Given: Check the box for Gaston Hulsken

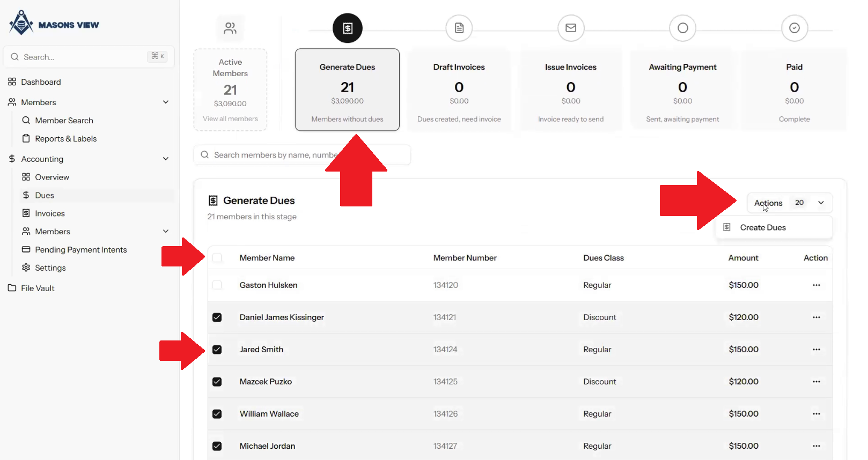Looking at the screenshot, I should coord(217,285).
